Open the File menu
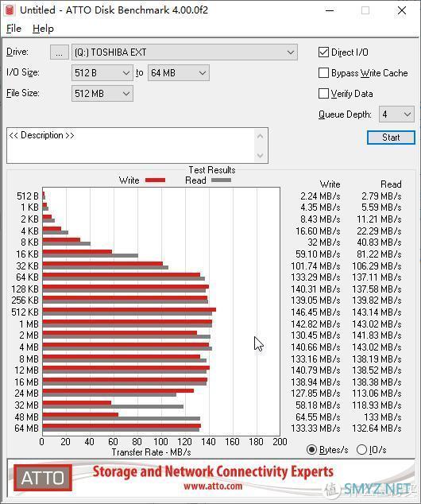Viewport: 421px width, 504px height. [x=14, y=29]
